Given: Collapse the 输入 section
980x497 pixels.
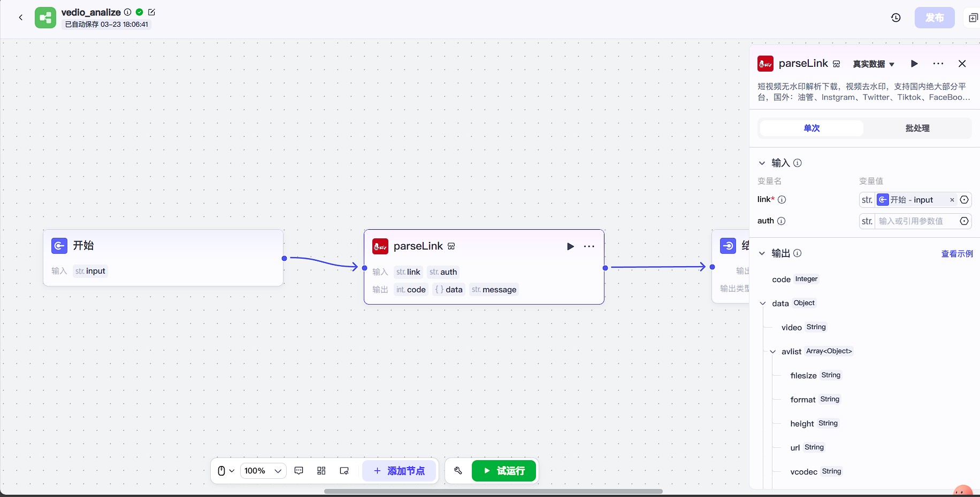Looking at the screenshot, I should click(x=762, y=163).
